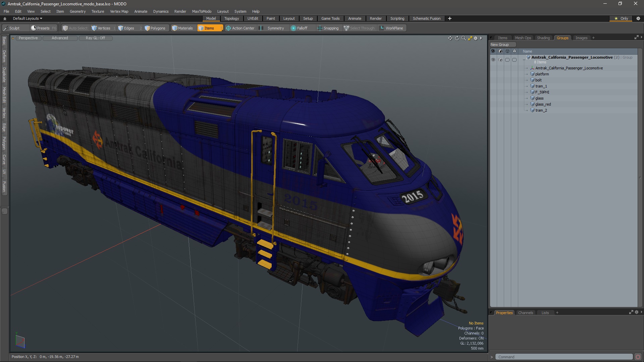
Task: Expand the viewport options arrow
Action: (x=481, y=38)
